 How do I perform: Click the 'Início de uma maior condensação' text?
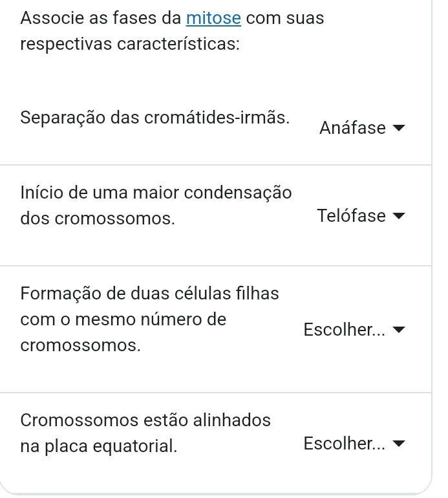pos(156,193)
